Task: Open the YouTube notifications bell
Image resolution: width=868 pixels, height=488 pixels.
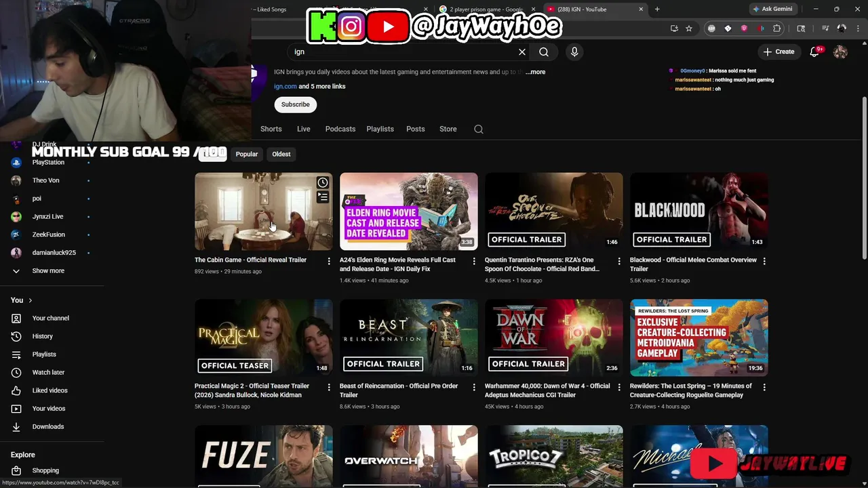Action: pos(815,52)
